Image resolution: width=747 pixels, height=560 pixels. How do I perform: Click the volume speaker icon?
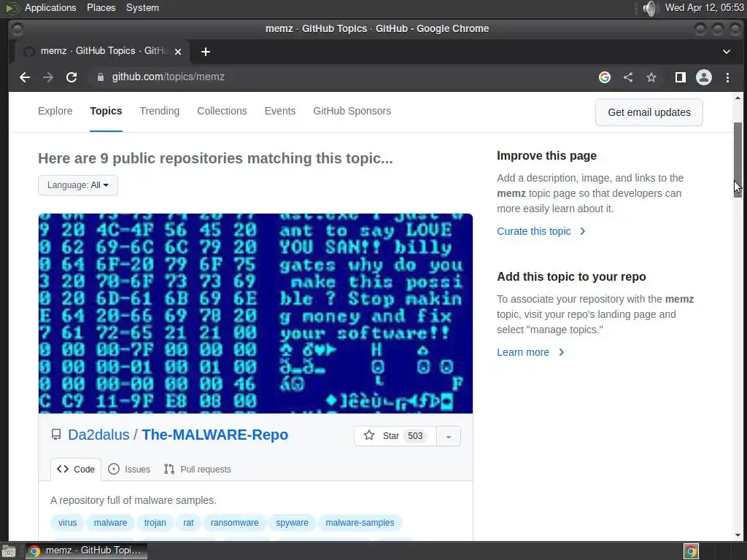click(x=649, y=8)
